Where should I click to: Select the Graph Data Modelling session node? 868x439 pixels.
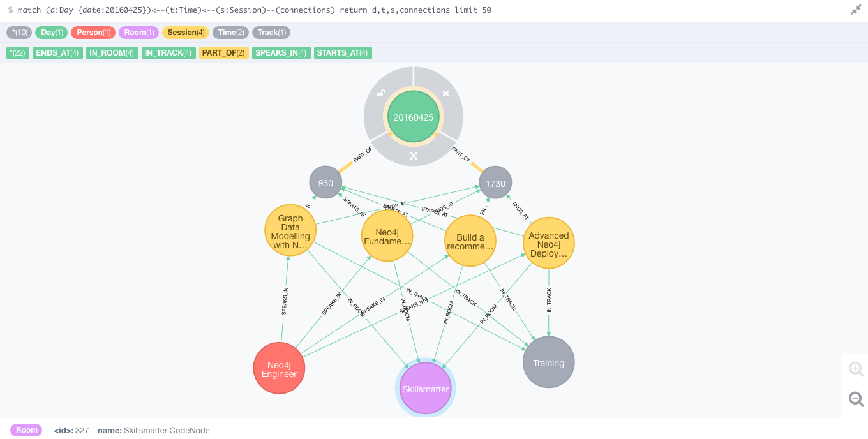coord(290,231)
